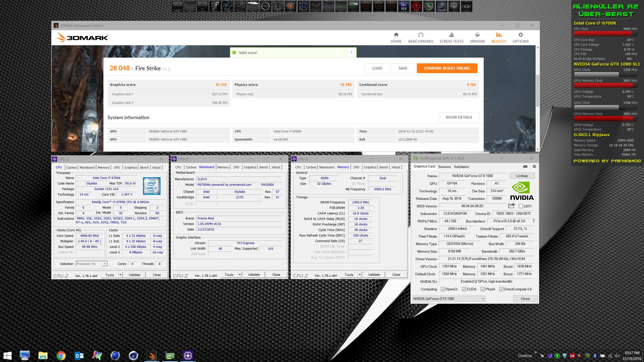The width and height of the screenshot is (644, 362).
Task: Click the Core Speed 4898.82 MHz field
Action: pyautogui.click(x=90, y=236)
